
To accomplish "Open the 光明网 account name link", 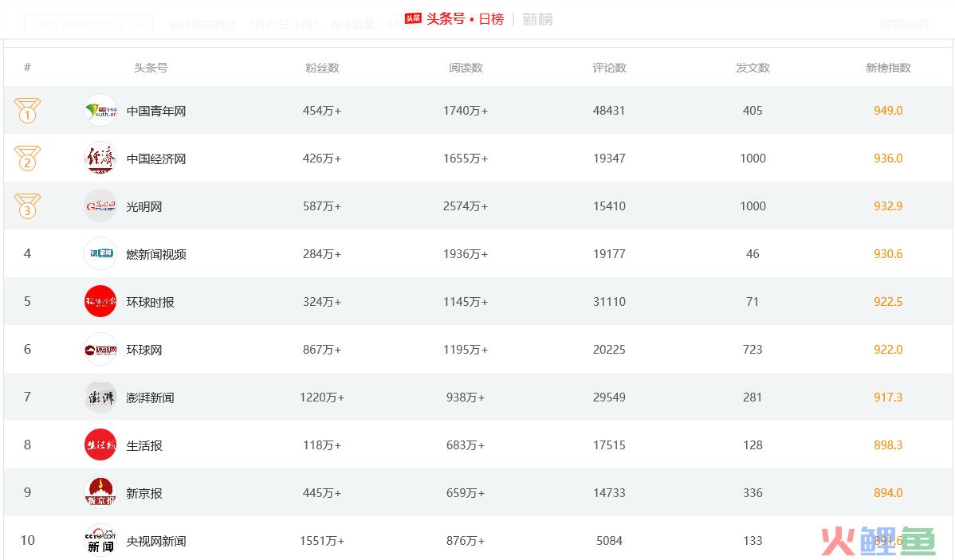I will tap(144, 206).
